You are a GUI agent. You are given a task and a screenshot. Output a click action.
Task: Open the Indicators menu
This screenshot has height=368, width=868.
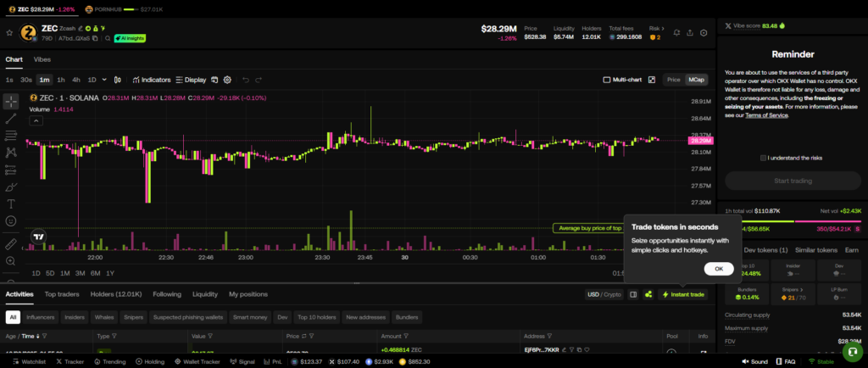pyautogui.click(x=151, y=80)
